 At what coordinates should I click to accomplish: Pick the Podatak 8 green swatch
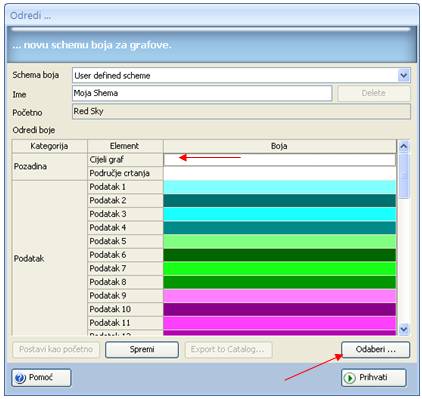pyautogui.click(x=280, y=282)
